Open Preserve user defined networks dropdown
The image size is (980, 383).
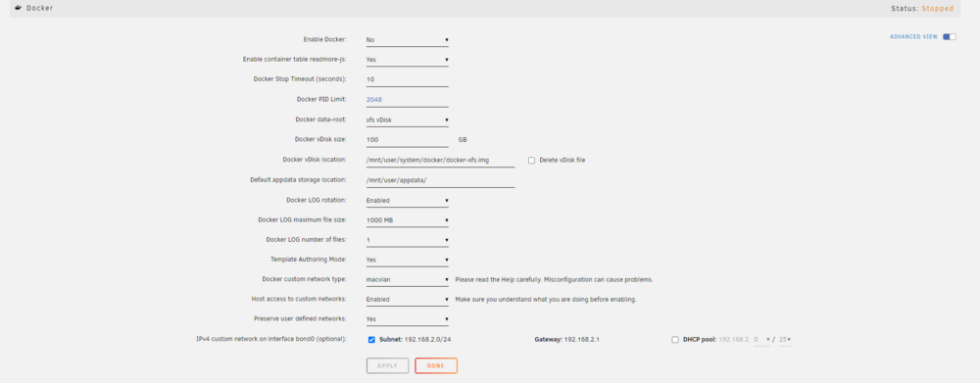pyautogui.click(x=408, y=319)
